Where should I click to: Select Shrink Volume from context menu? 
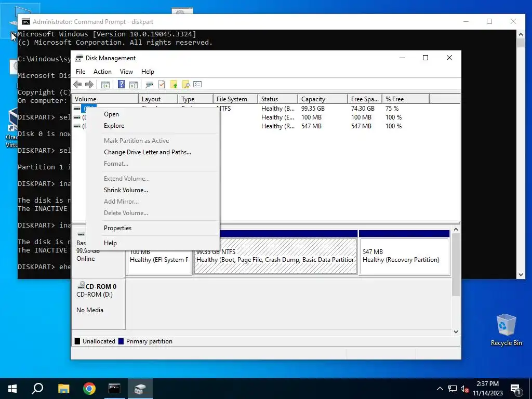point(153,190)
